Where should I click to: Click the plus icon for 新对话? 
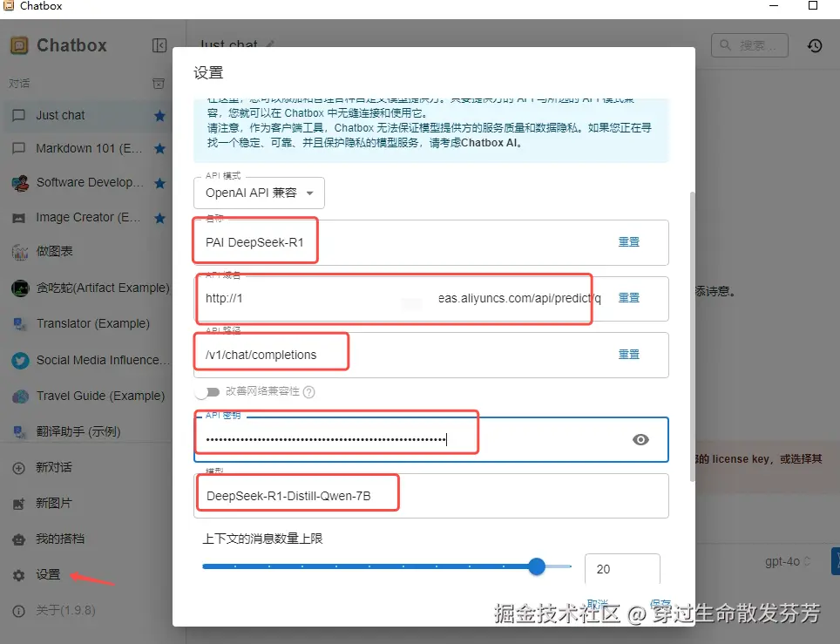19,468
